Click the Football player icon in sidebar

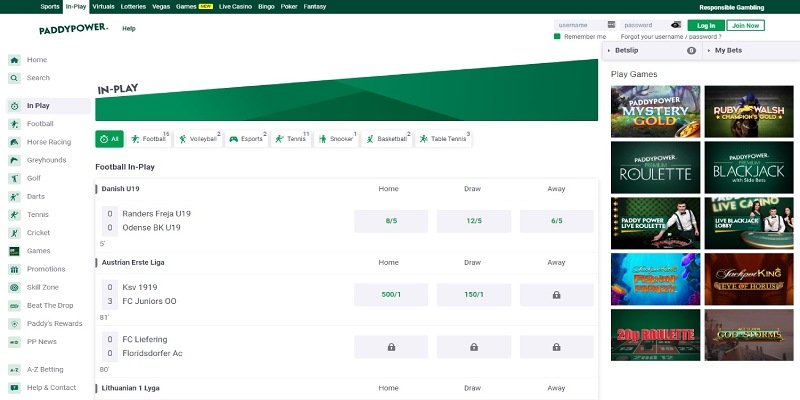[14, 124]
